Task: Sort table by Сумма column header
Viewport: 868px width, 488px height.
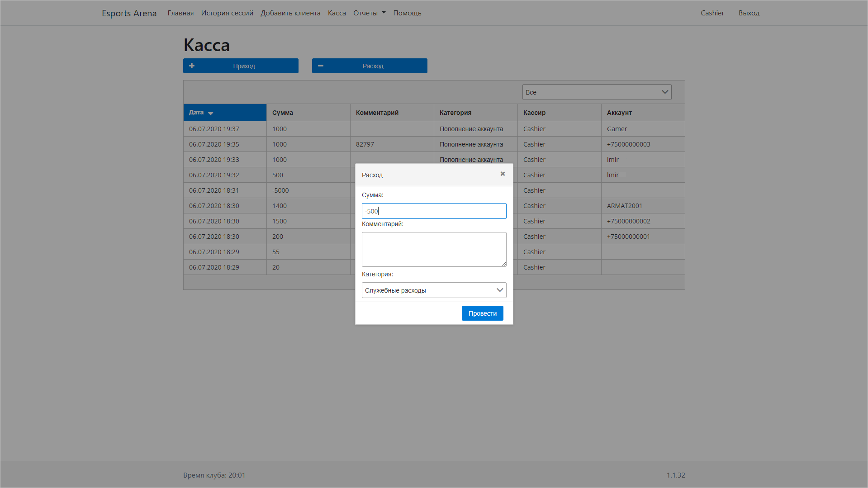Action: (x=283, y=113)
